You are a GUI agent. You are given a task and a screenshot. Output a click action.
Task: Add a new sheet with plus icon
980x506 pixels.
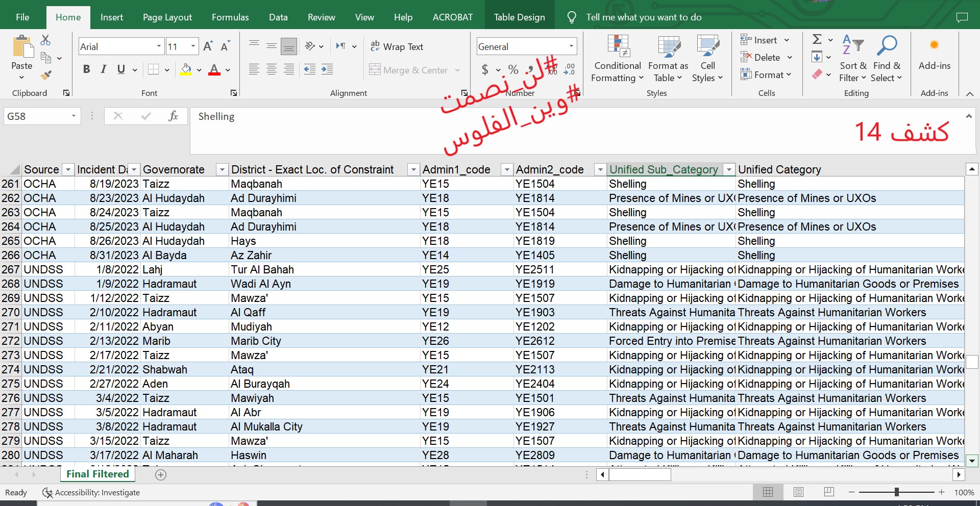[161, 475]
